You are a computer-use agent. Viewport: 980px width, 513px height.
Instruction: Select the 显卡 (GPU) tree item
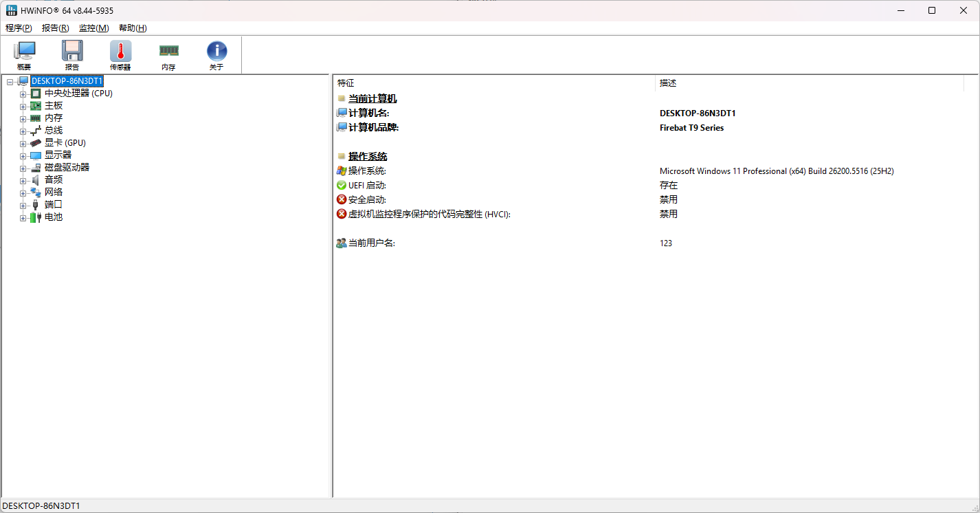coord(65,143)
